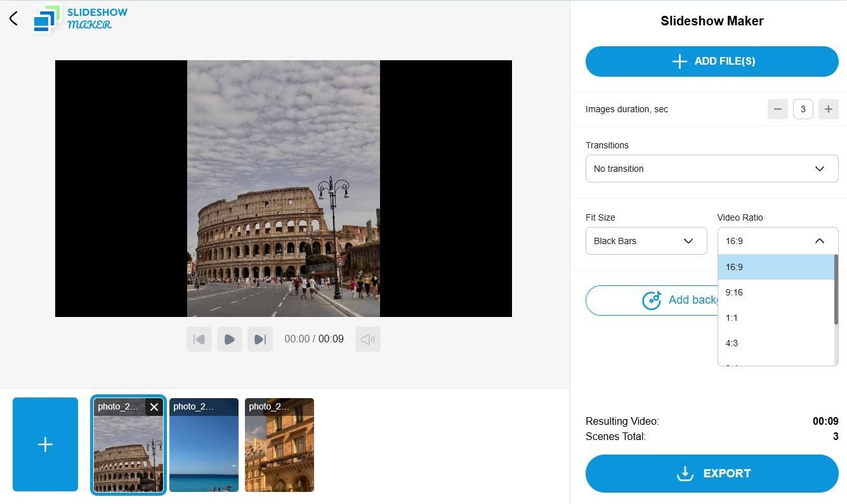Open the Transitions dropdown
Image resolution: width=847 pixels, height=504 pixels.
712,169
